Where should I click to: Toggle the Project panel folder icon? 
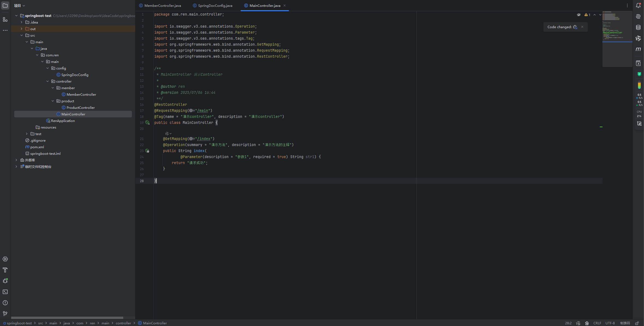(x=5, y=5)
